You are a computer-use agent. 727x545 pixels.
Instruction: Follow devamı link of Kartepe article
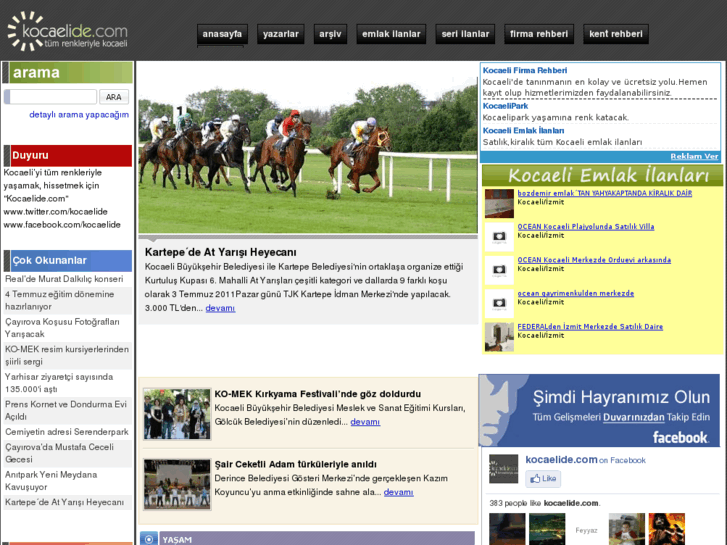pos(220,308)
